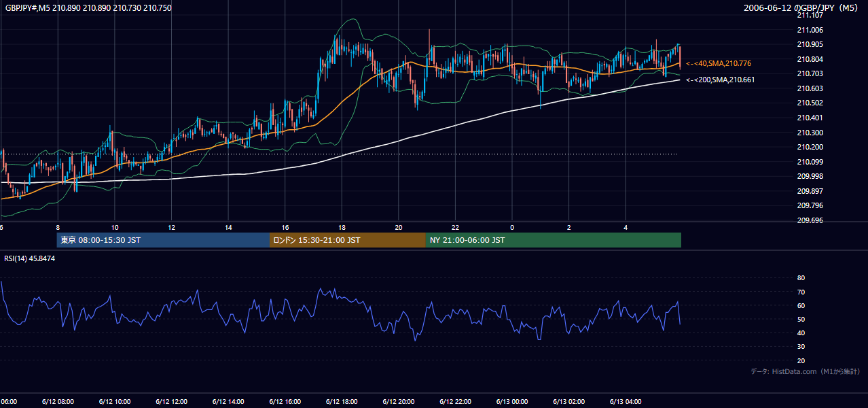Screen dimensions: 868x408
Task: Click hour label 8 below the price chart
Action: (58, 228)
